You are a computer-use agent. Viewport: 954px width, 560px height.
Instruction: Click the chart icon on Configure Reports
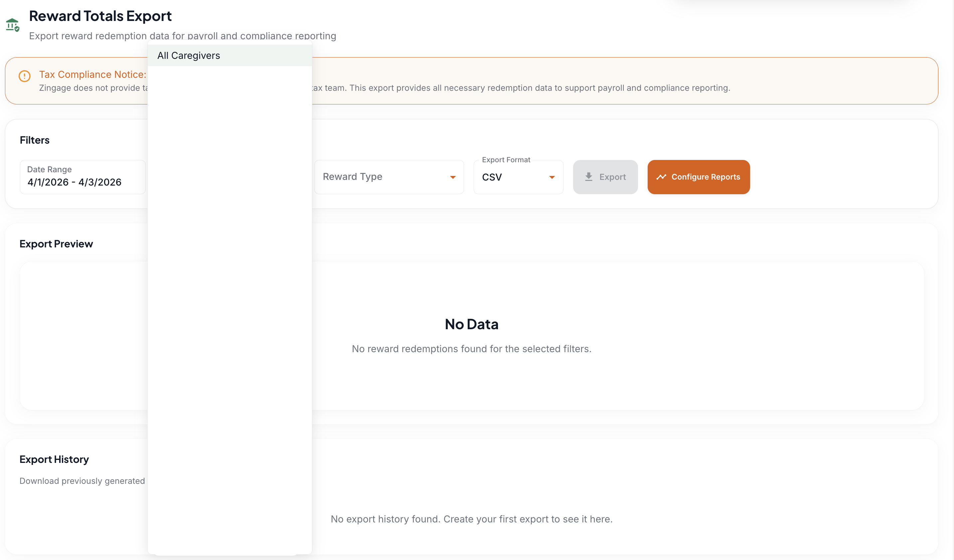(661, 177)
